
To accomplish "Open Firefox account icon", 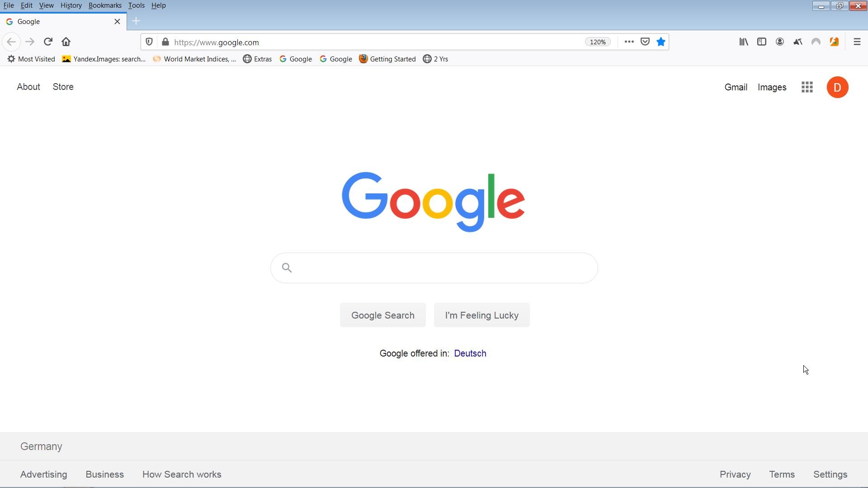I will click(x=780, y=42).
